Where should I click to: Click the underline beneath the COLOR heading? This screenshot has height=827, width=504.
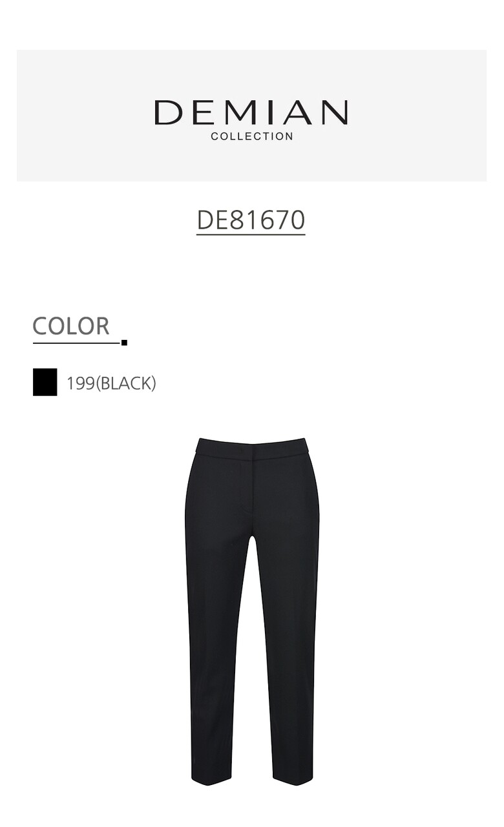tap(76, 342)
